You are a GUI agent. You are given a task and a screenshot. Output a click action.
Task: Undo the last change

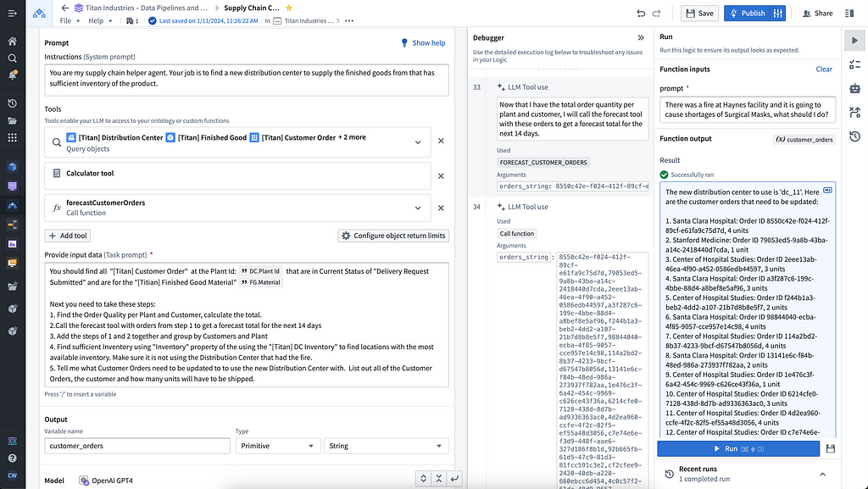[641, 14]
